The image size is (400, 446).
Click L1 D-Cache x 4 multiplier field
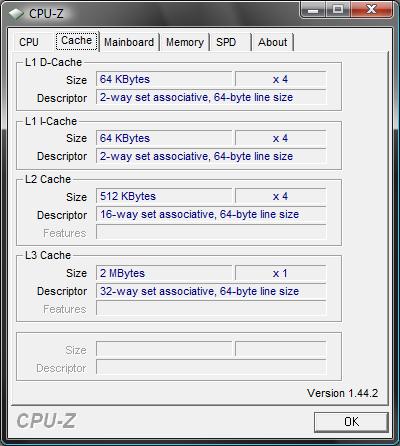coord(280,79)
